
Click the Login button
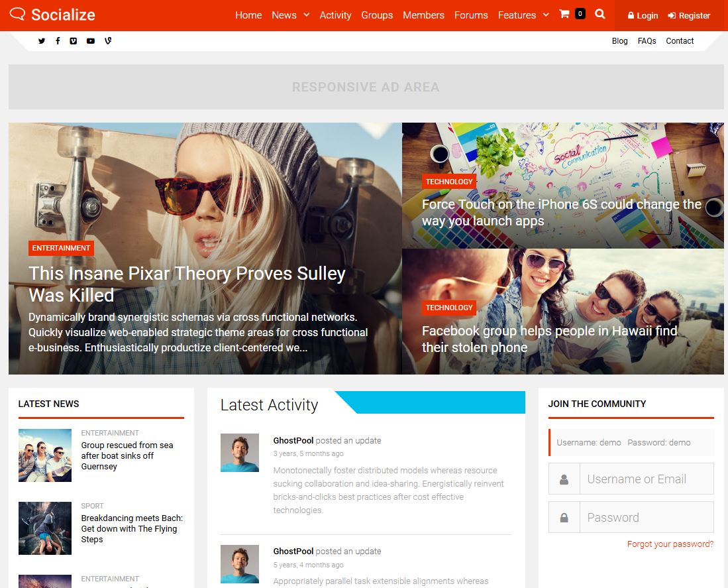pos(643,15)
